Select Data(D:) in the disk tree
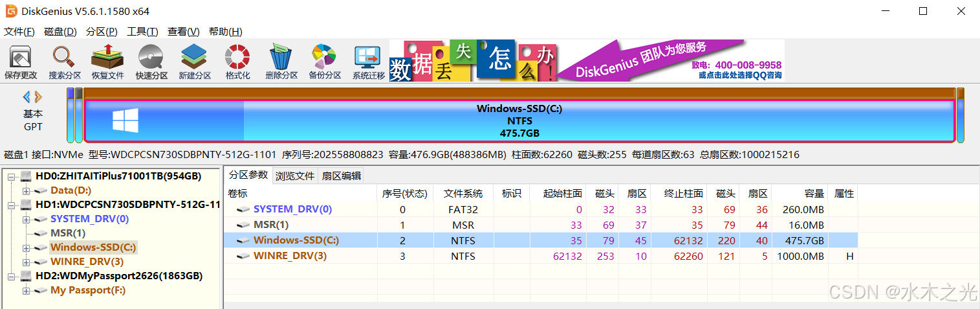This screenshot has height=309, width=980. (71, 190)
